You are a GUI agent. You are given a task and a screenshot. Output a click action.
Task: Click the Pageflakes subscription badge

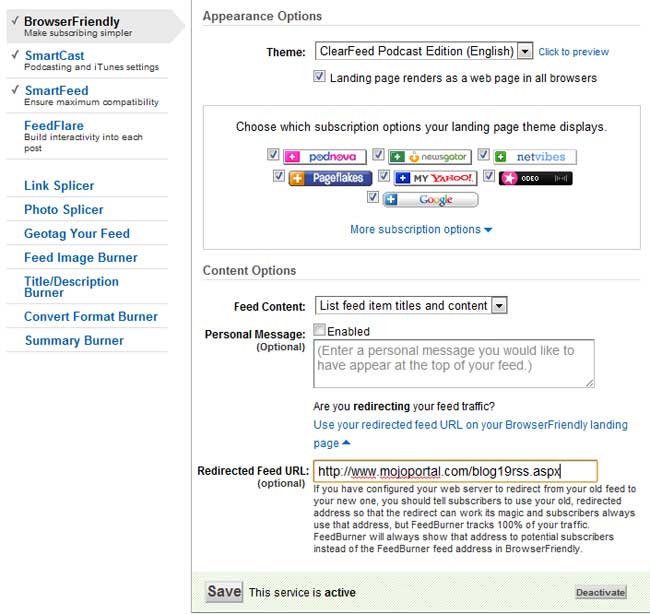pos(330,178)
